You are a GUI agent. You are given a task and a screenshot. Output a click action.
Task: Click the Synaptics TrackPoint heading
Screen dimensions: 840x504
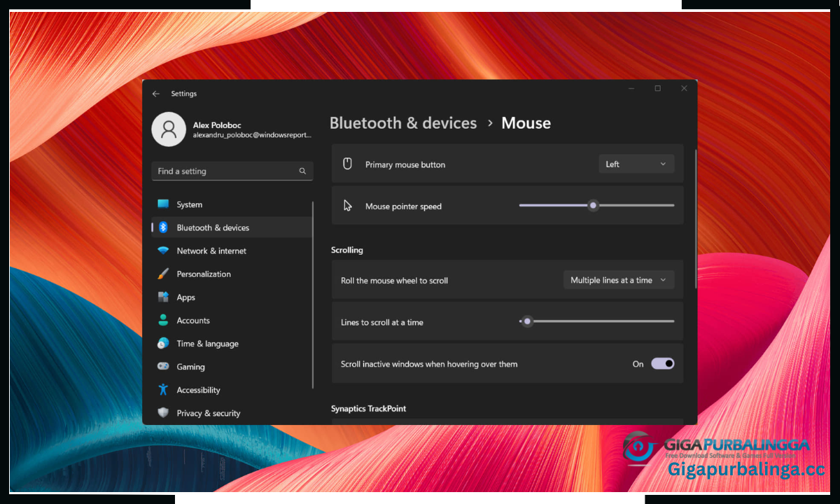(368, 408)
